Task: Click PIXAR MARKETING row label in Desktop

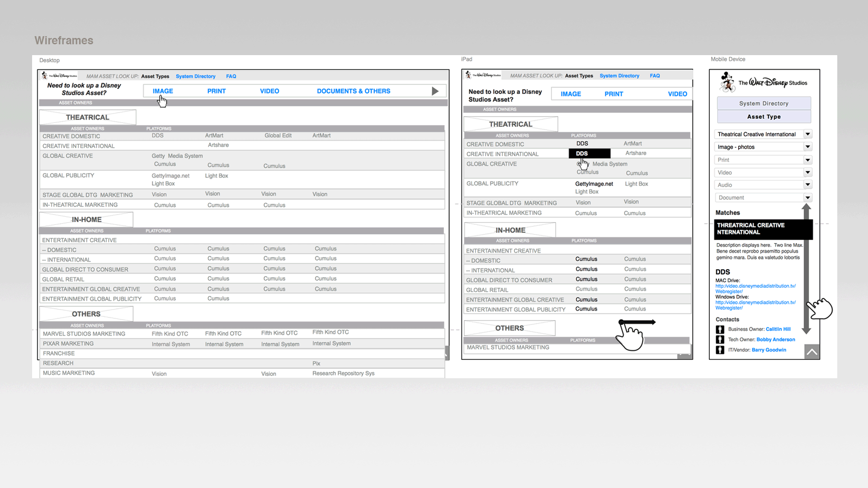Action: coord(68,344)
